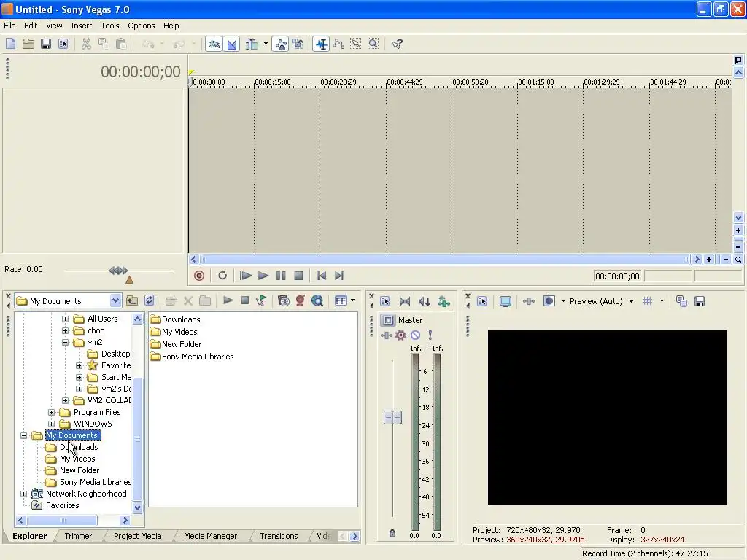This screenshot has height=560, width=747.
Task: Open Video Output FX in preview
Action: point(528,301)
